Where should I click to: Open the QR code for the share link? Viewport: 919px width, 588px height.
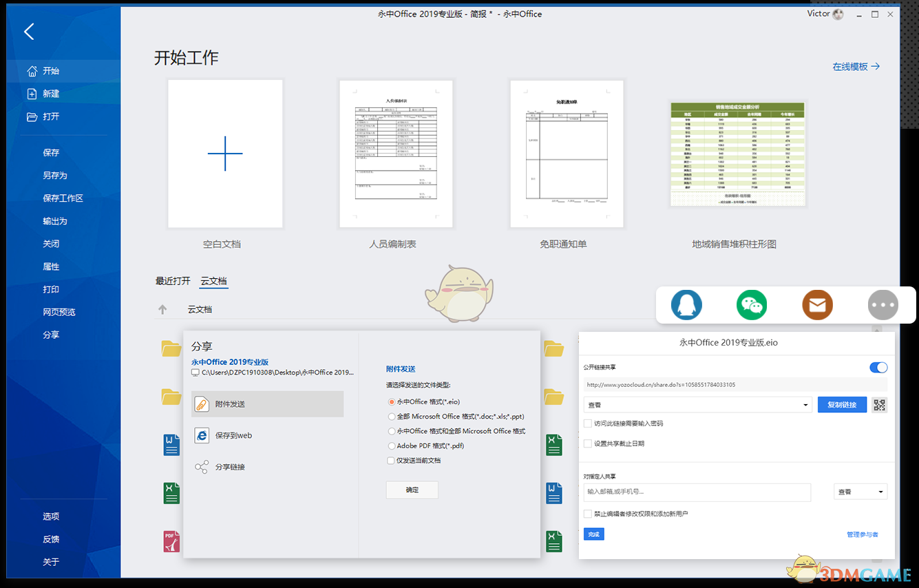879,405
